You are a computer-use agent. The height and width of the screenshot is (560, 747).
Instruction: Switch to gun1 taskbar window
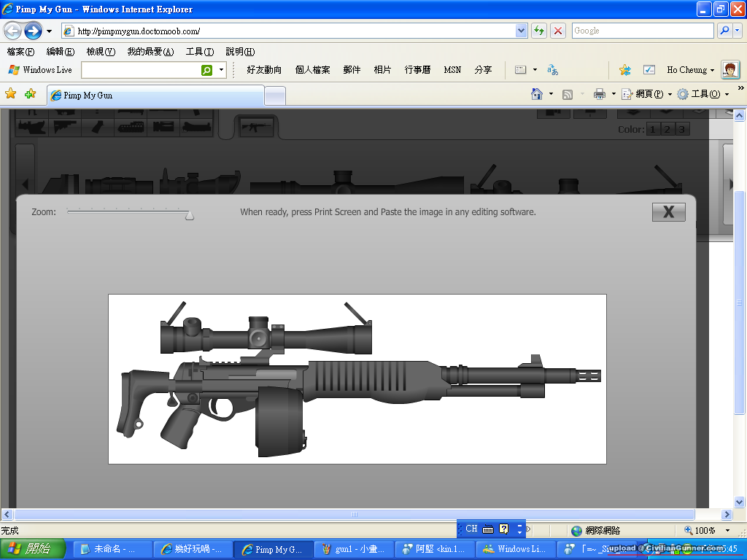click(x=353, y=549)
